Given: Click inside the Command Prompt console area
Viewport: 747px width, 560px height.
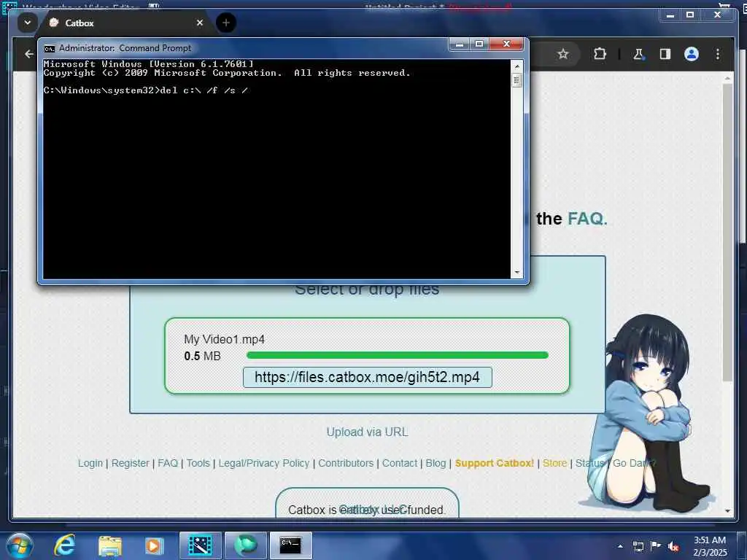Looking at the screenshot, I should coord(276,168).
